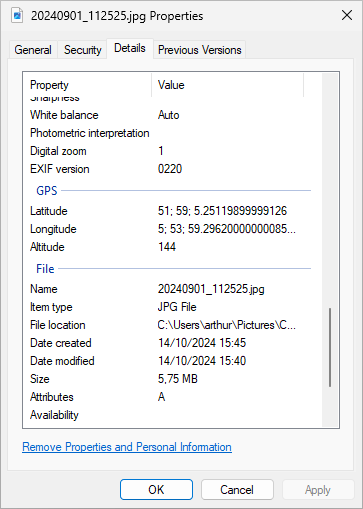Viewport: 363px width, 509px height.
Task: Click the size value 5,75 MB
Action: point(178,379)
